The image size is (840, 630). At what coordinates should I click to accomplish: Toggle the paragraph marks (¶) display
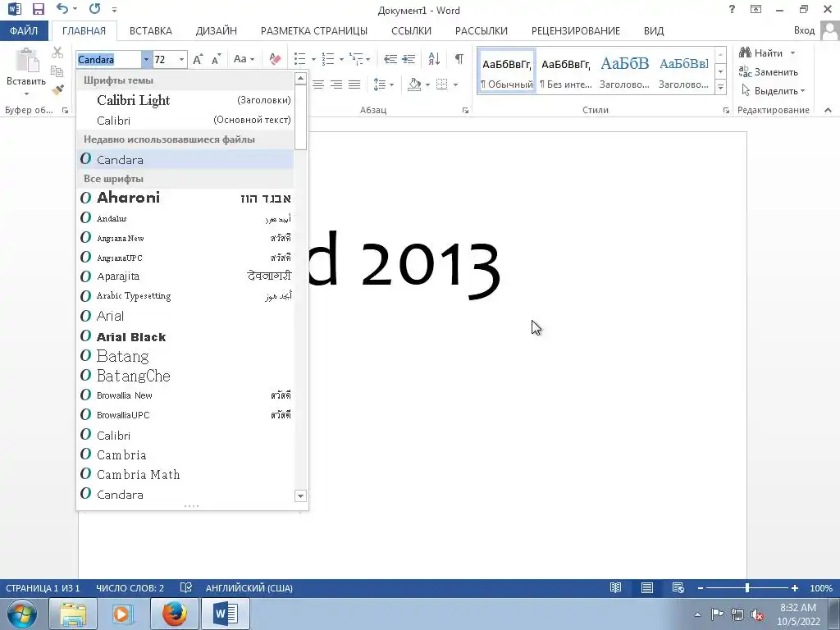tap(459, 59)
